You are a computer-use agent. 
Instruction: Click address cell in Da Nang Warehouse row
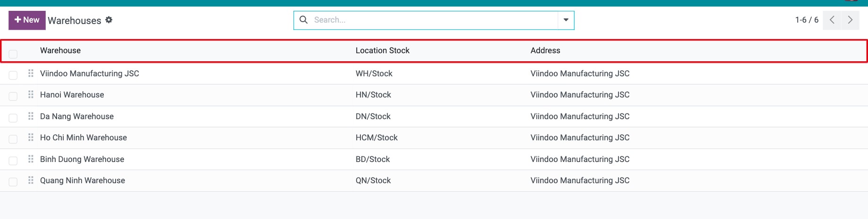[x=580, y=116]
